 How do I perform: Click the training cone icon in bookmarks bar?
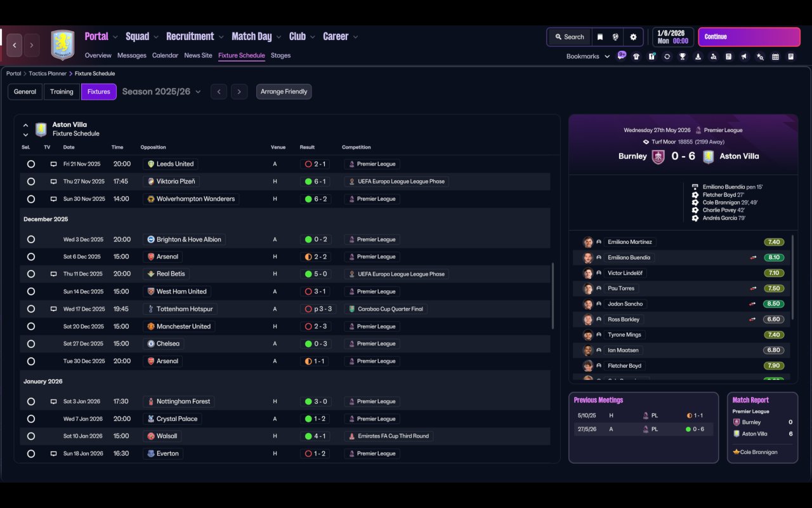tap(698, 57)
